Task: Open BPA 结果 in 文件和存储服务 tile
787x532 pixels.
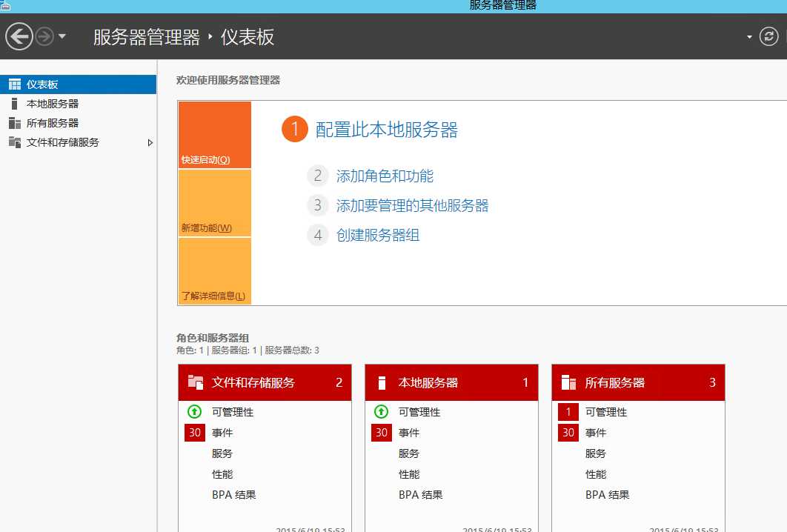Action: tap(234, 495)
